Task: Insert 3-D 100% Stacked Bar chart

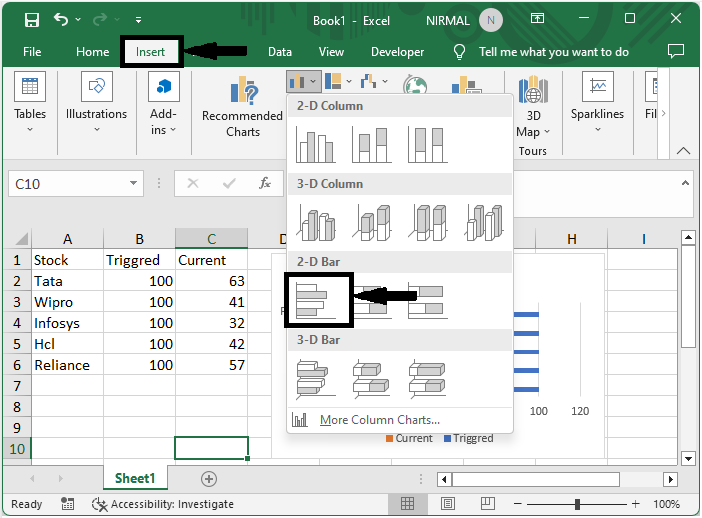Action: [428, 379]
